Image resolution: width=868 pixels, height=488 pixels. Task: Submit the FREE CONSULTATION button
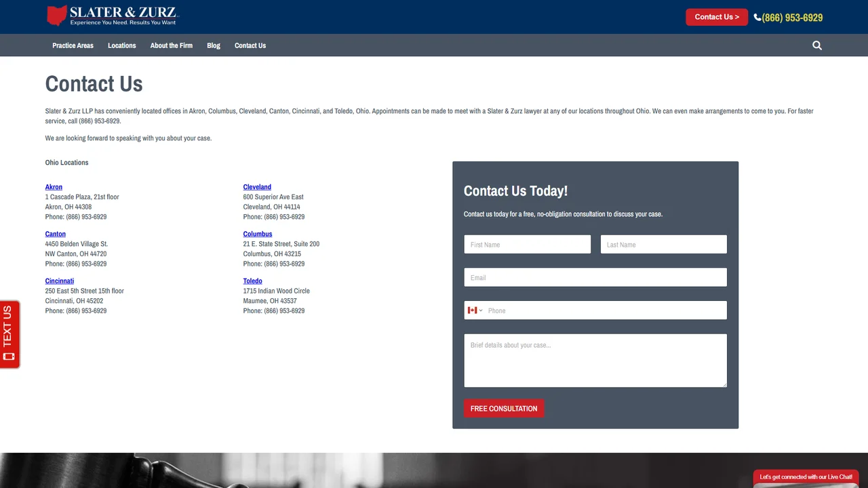pyautogui.click(x=504, y=409)
